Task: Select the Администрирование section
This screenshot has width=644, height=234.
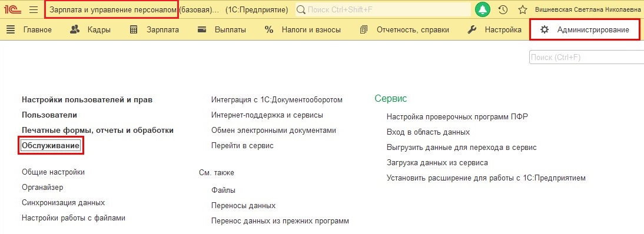Action: pos(585,29)
